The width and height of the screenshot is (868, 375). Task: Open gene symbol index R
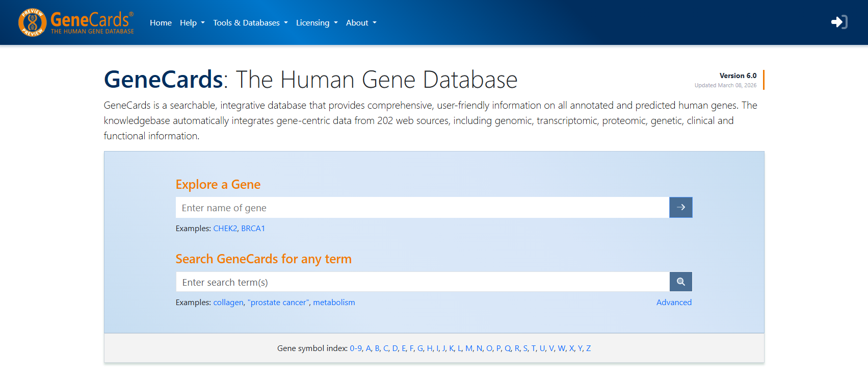coord(517,348)
